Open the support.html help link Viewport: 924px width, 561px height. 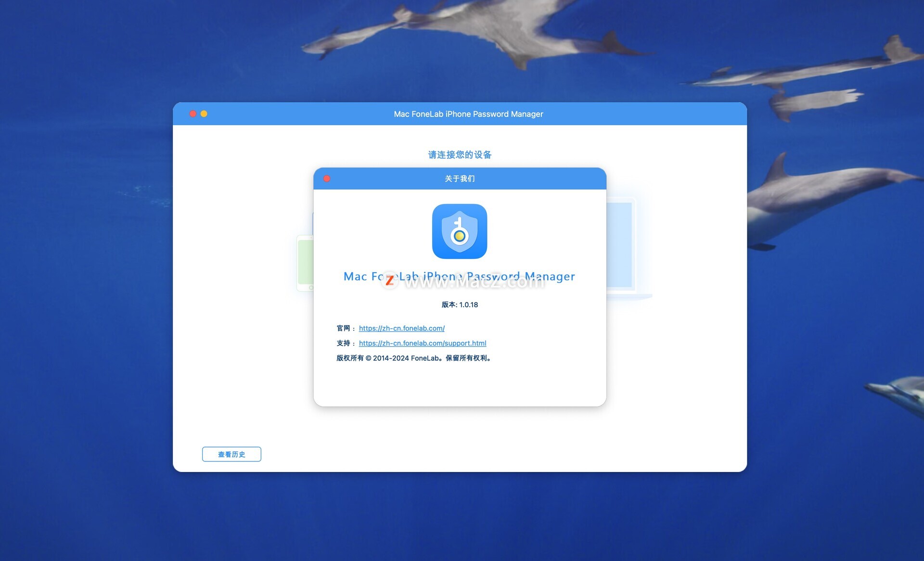click(x=422, y=343)
